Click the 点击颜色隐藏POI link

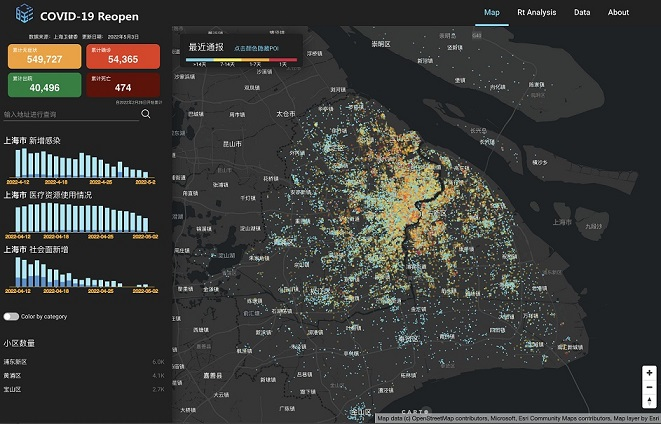(257, 48)
